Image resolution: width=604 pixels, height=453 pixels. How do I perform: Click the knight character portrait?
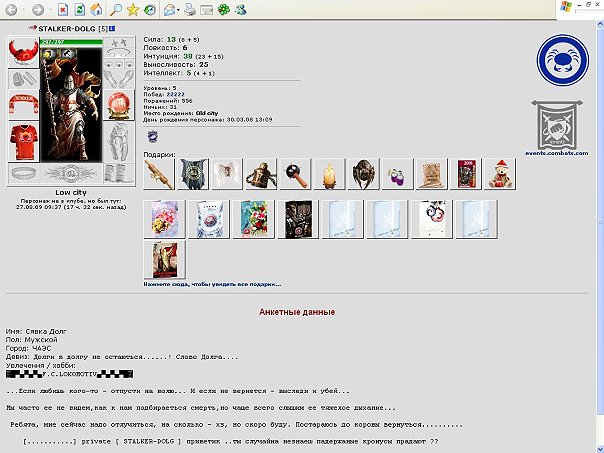click(71, 104)
